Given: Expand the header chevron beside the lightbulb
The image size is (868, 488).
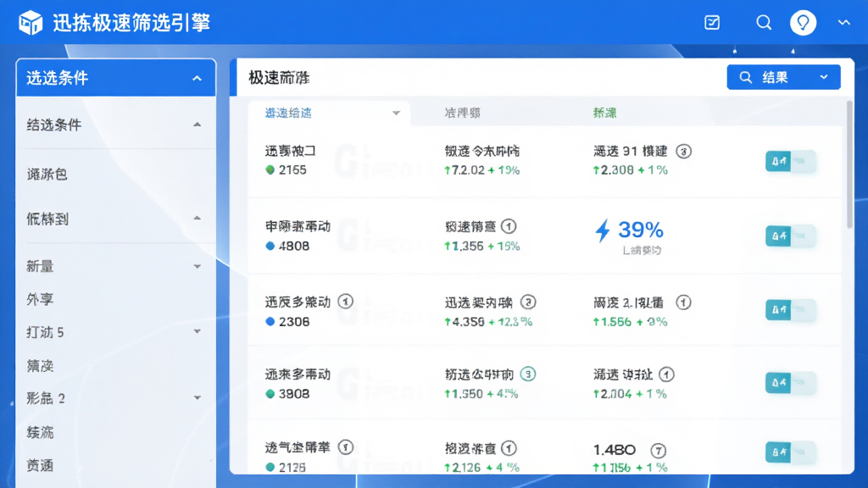Looking at the screenshot, I should pos(843,23).
